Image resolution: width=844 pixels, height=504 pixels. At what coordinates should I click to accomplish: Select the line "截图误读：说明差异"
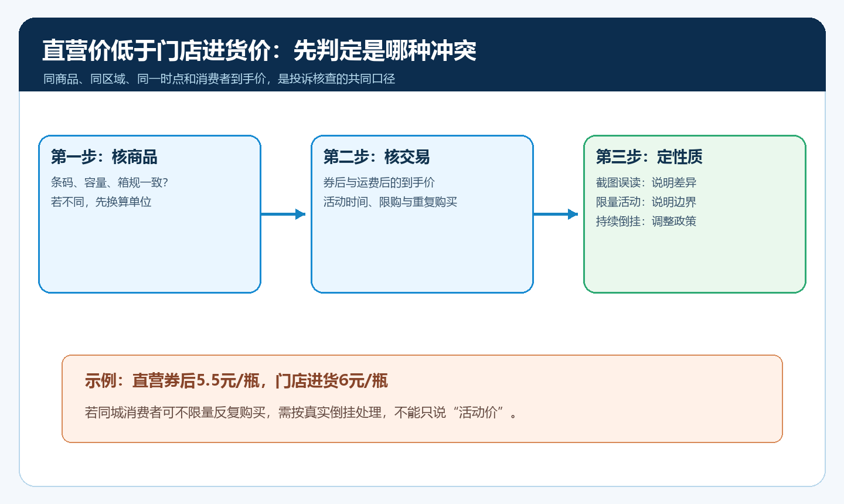point(646,182)
